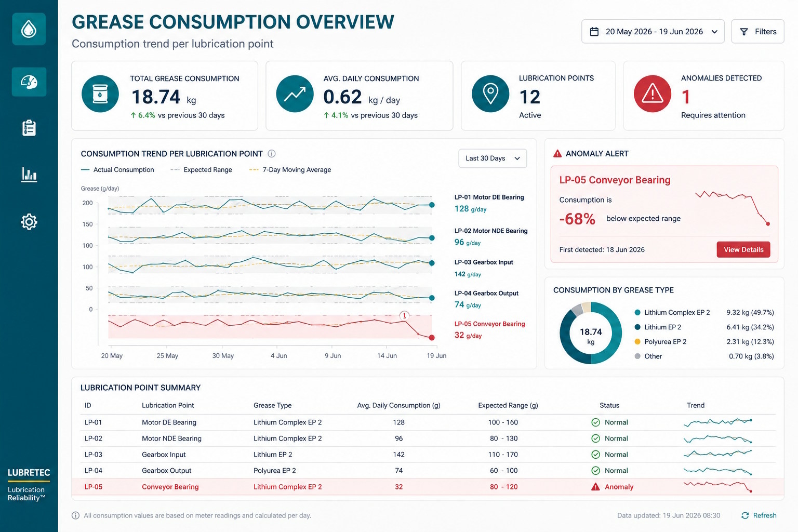
Task: Click the green check icon in LP-02 row
Action: [x=595, y=438]
